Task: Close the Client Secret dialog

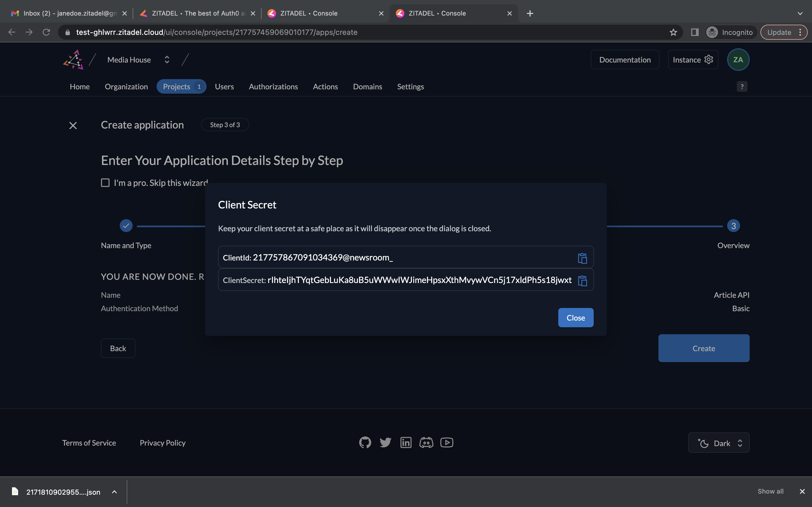Action: coord(575,318)
